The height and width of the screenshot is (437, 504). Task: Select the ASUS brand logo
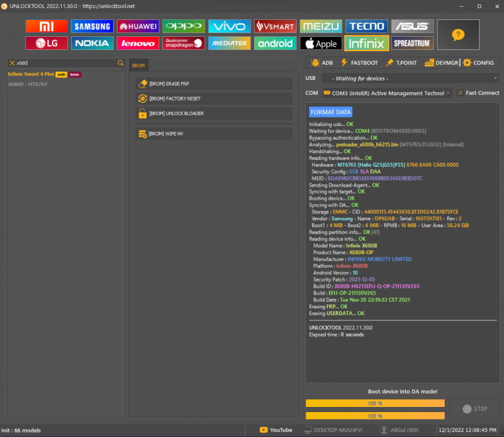click(412, 26)
